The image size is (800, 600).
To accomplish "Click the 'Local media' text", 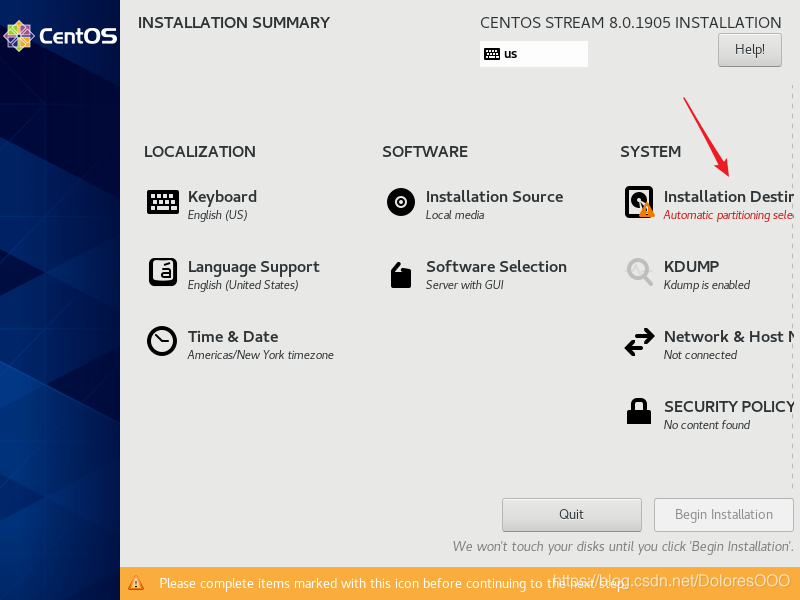I will (x=455, y=215).
